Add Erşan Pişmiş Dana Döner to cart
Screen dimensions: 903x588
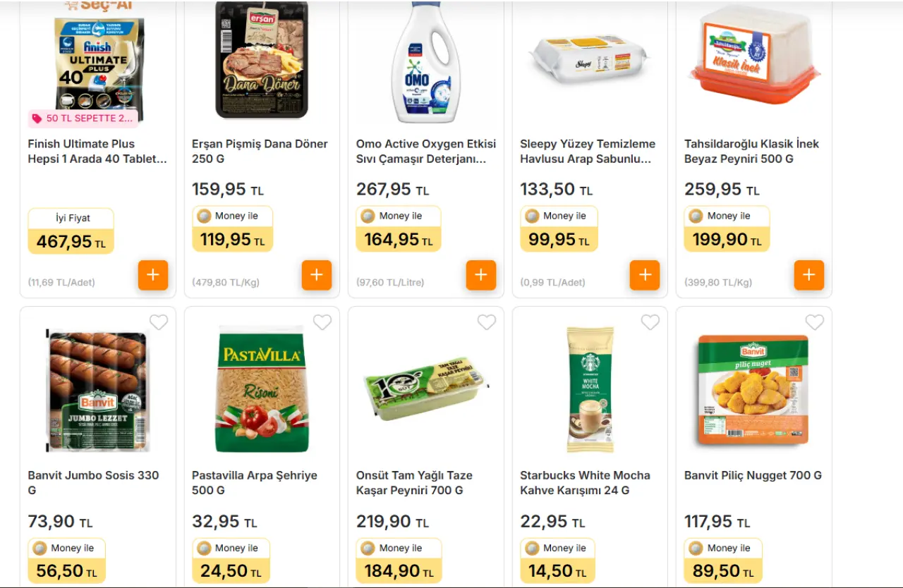pyautogui.click(x=317, y=275)
